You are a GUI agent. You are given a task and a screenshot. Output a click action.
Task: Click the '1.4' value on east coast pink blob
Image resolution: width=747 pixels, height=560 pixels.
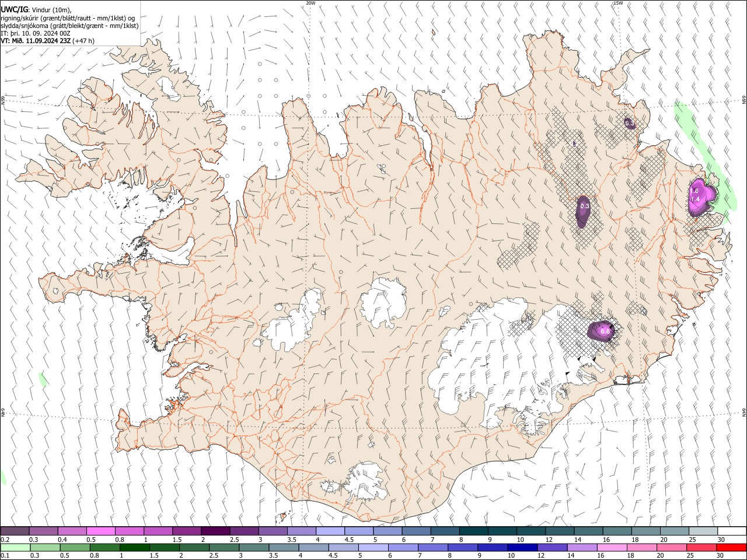(x=695, y=199)
